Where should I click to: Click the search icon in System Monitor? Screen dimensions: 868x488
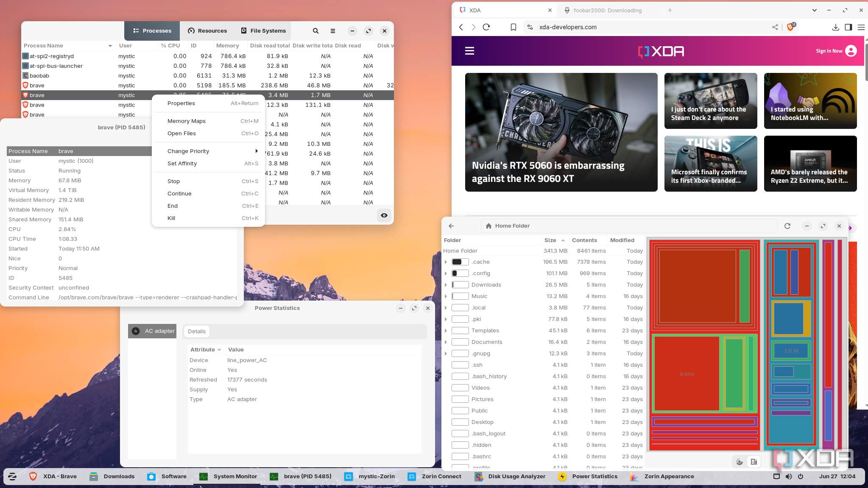click(x=315, y=31)
